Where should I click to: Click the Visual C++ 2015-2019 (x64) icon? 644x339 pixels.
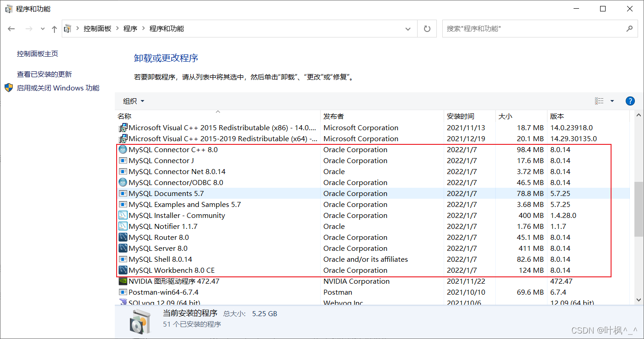(123, 138)
